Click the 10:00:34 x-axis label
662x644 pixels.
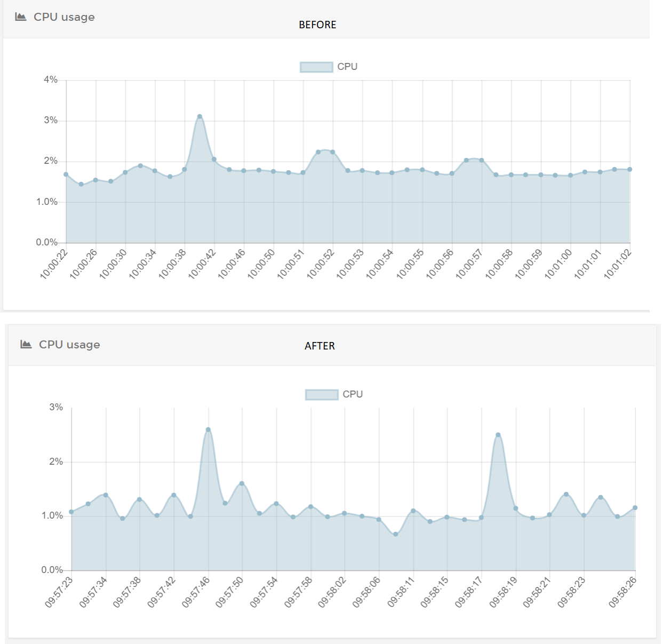[x=143, y=264]
